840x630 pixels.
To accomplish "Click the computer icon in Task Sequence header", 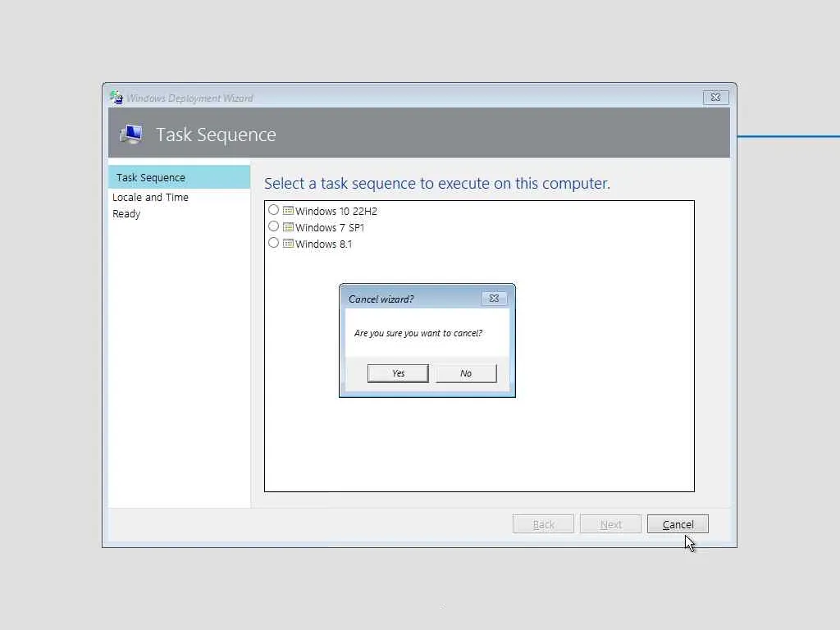I will coord(131,134).
